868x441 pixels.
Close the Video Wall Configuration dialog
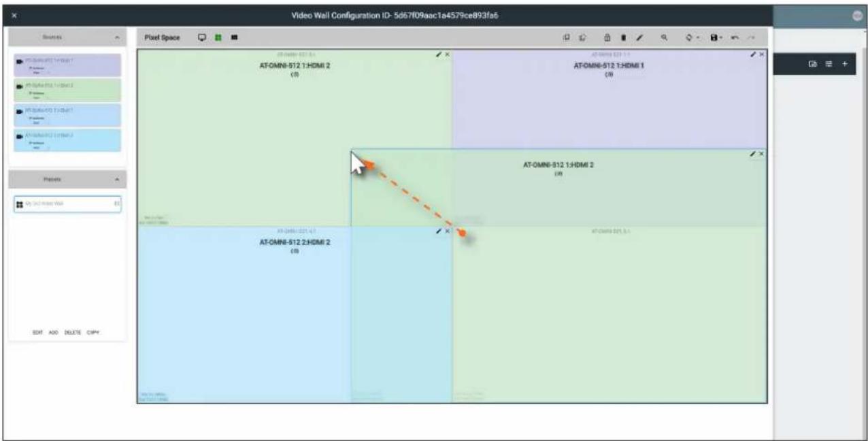14,15
